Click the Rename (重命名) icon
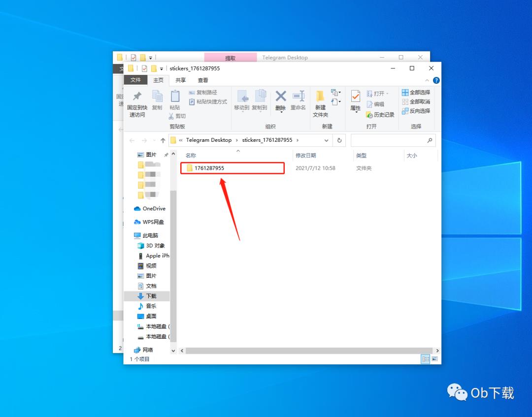The height and width of the screenshot is (417, 532). point(299,96)
